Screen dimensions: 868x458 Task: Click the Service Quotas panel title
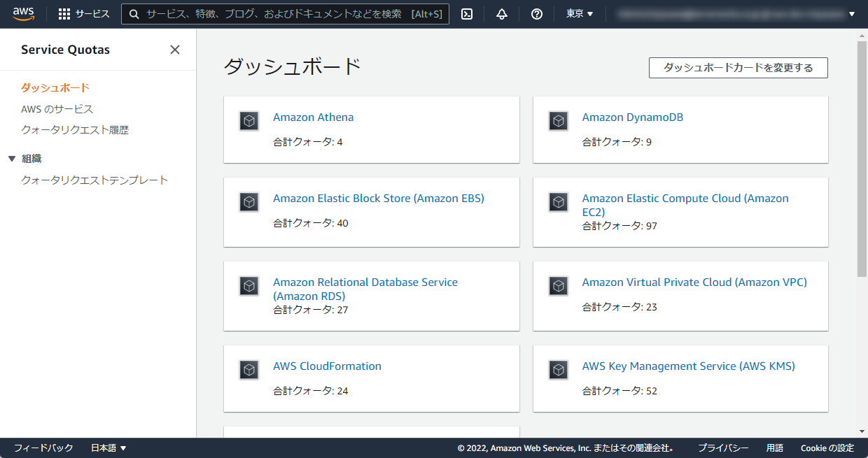[65, 50]
